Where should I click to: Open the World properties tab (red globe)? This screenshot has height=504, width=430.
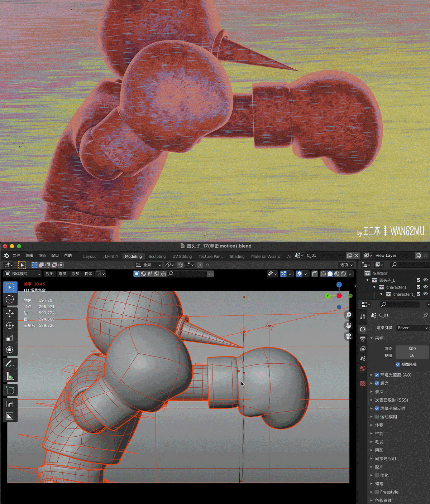[x=363, y=368]
